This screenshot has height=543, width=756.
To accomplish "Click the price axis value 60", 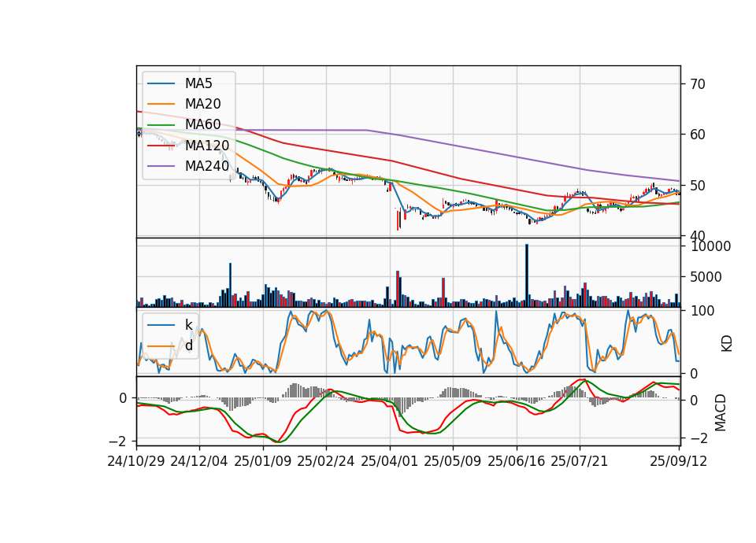I will (698, 135).
